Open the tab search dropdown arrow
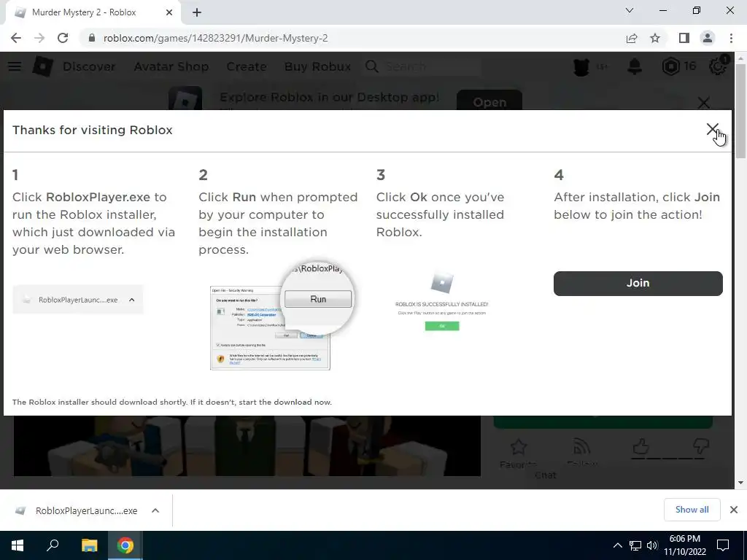 click(x=630, y=10)
